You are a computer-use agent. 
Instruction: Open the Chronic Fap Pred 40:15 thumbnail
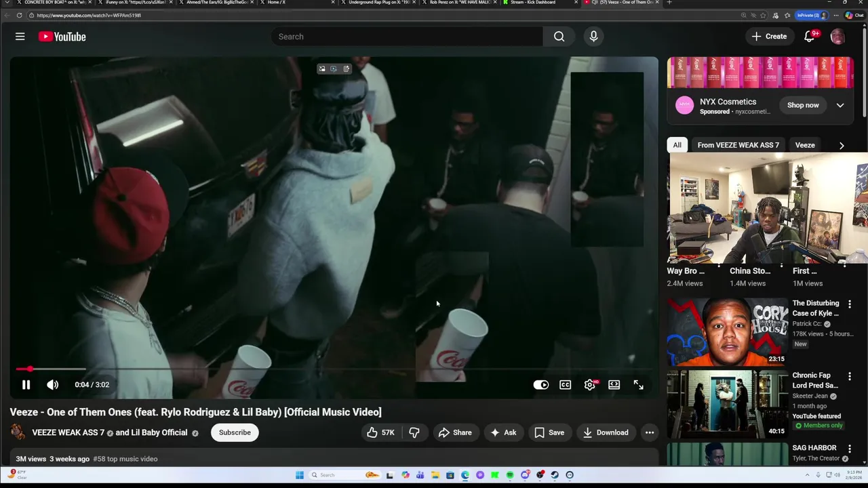click(x=727, y=404)
